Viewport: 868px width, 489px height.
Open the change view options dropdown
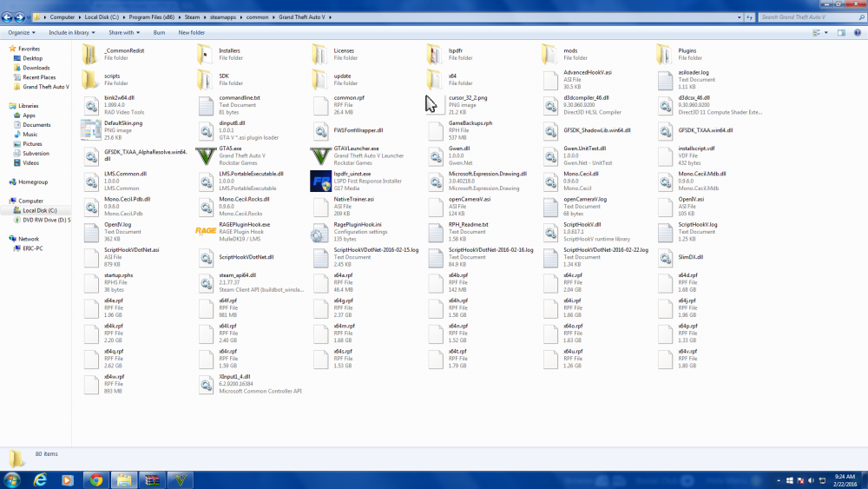click(x=826, y=33)
